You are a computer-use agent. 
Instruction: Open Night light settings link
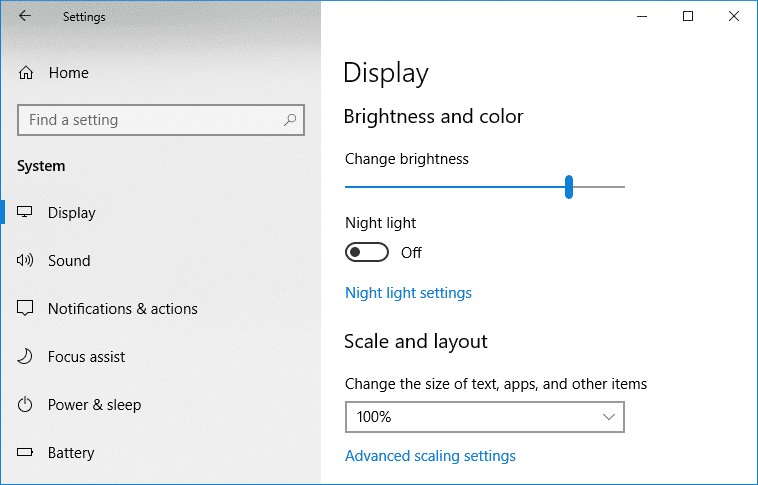(408, 293)
